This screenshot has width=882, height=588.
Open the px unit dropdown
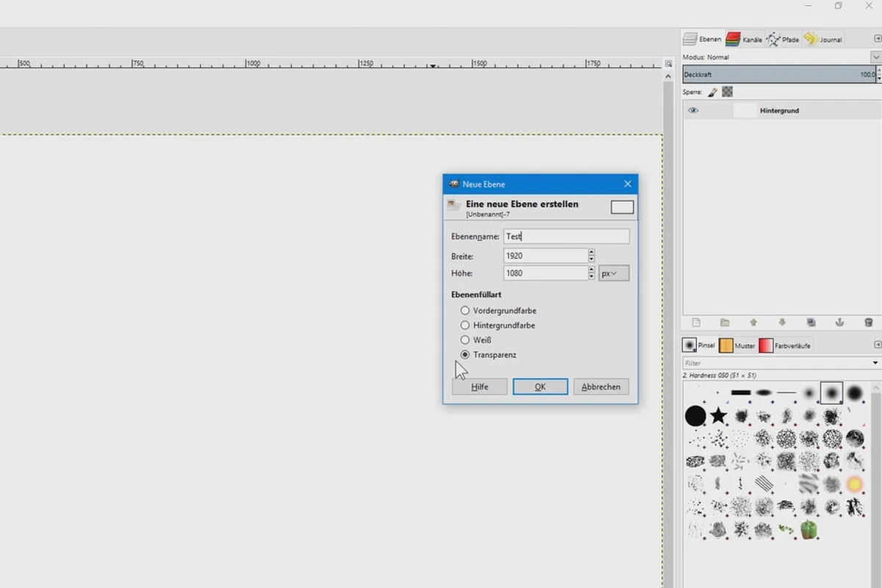coord(614,273)
